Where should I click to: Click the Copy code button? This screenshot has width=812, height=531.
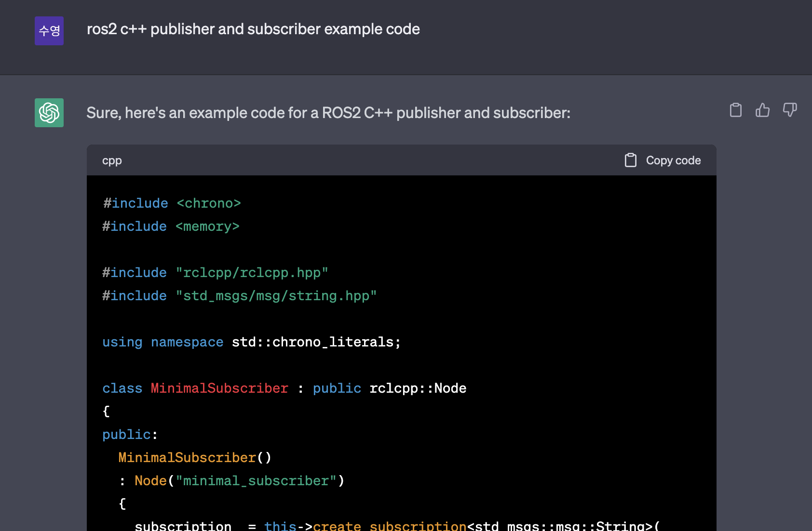[663, 160]
